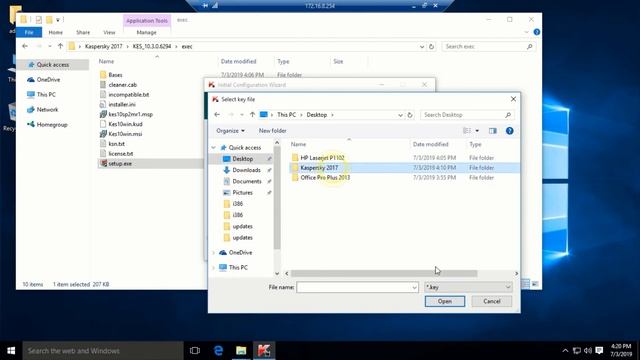Open the Kaspersky taskbar icon
The height and width of the screenshot is (360, 640).
pyautogui.click(x=264, y=351)
